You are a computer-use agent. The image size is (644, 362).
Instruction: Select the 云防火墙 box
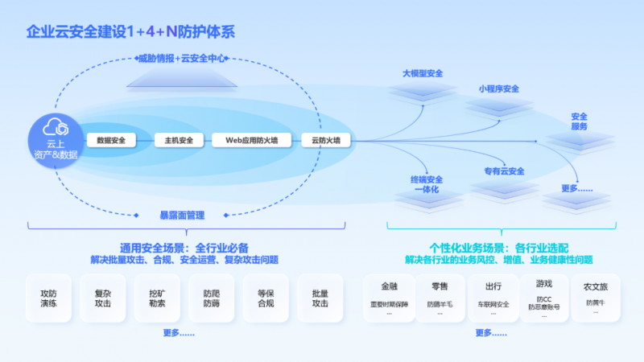[x=326, y=140]
